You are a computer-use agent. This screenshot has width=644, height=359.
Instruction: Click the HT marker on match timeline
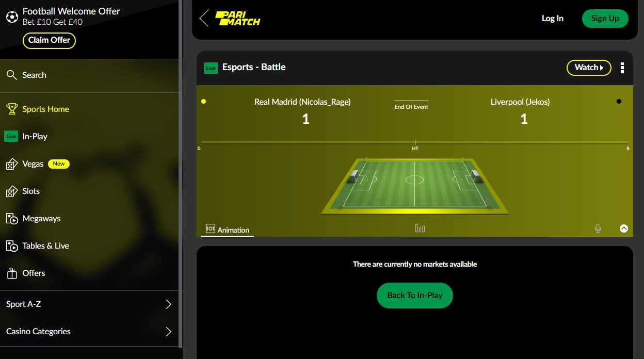tap(415, 148)
